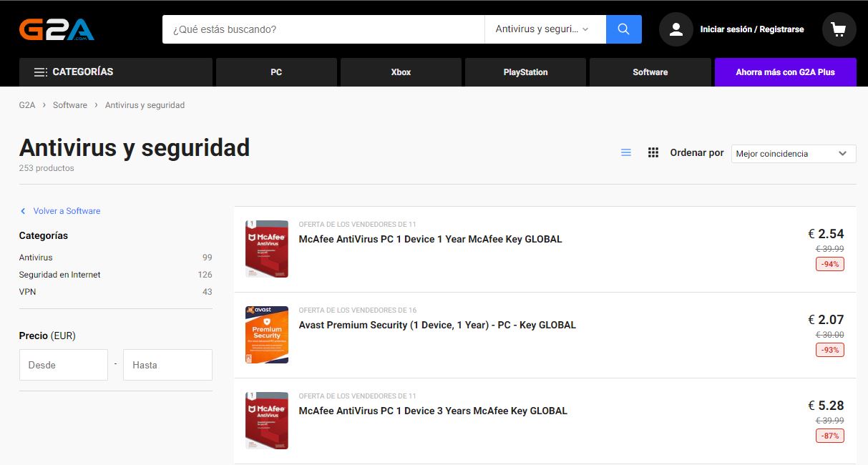Click the Antivirus count number 99
The image size is (868, 465).
coord(208,258)
